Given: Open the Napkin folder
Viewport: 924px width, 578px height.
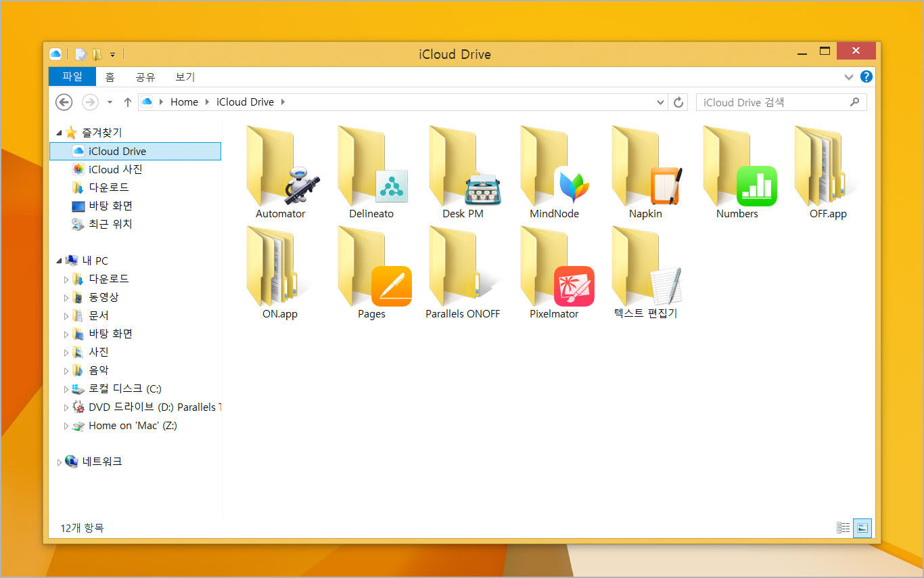Looking at the screenshot, I should tap(645, 172).
